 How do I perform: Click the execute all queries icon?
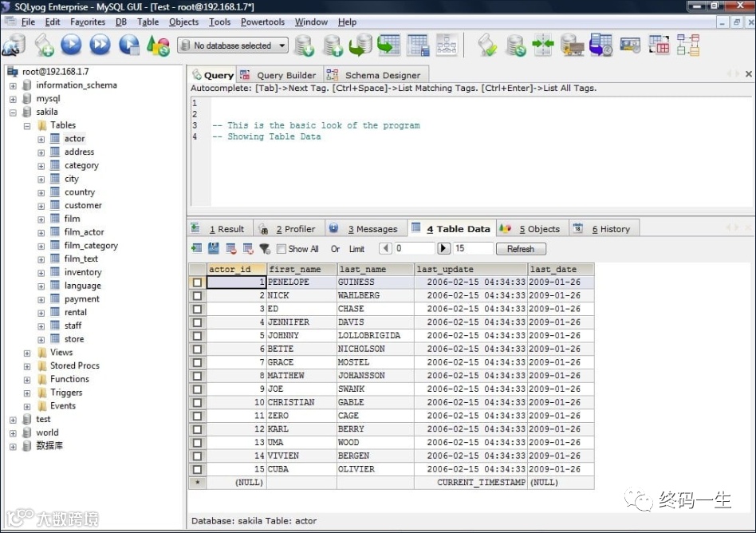point(100,45)
